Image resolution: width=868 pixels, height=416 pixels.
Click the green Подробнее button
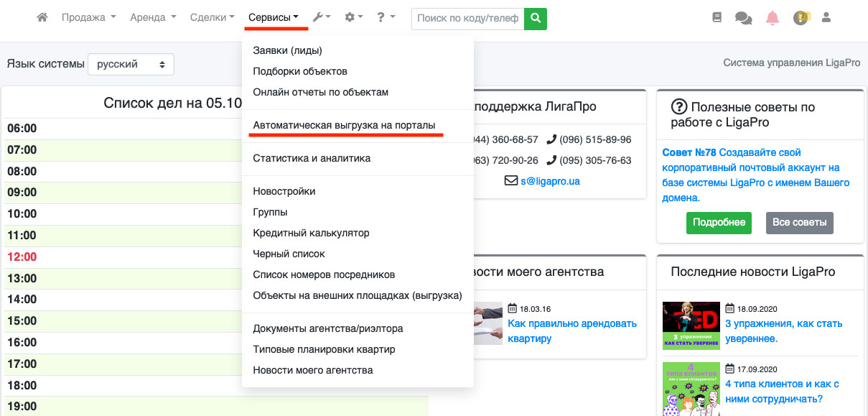[719, 223]
